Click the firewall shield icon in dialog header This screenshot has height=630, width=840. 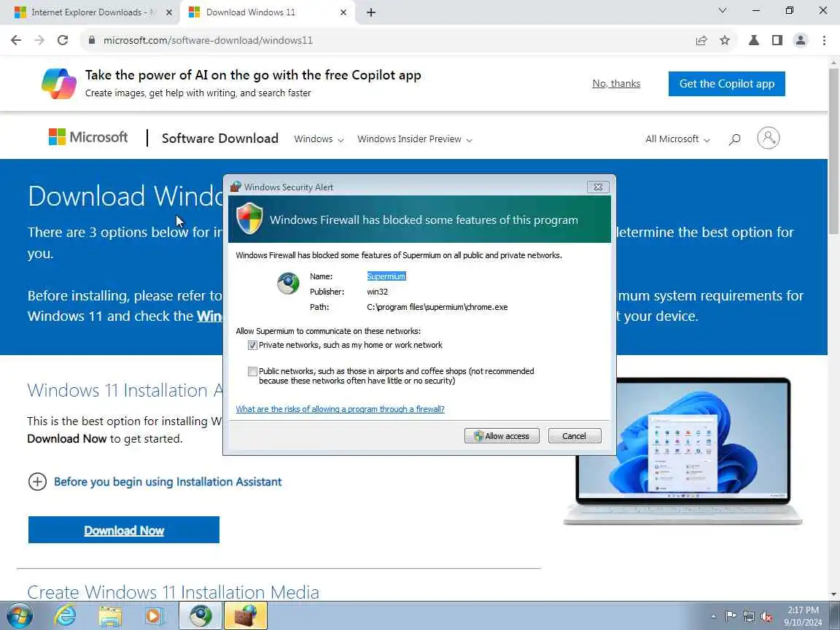click(x=249, y=219)
